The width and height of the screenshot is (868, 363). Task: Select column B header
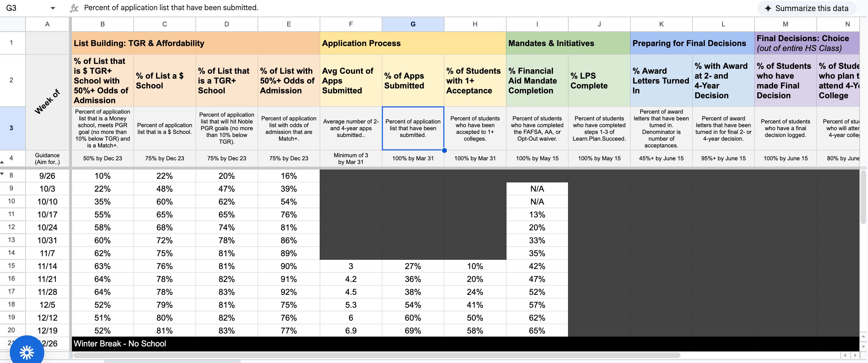click(102, 24)
